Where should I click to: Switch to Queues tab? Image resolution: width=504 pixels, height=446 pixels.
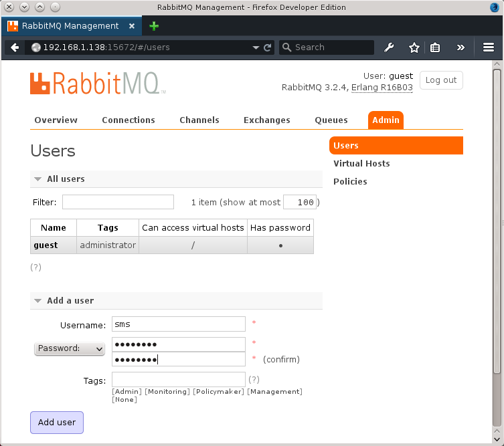point(331,120)
